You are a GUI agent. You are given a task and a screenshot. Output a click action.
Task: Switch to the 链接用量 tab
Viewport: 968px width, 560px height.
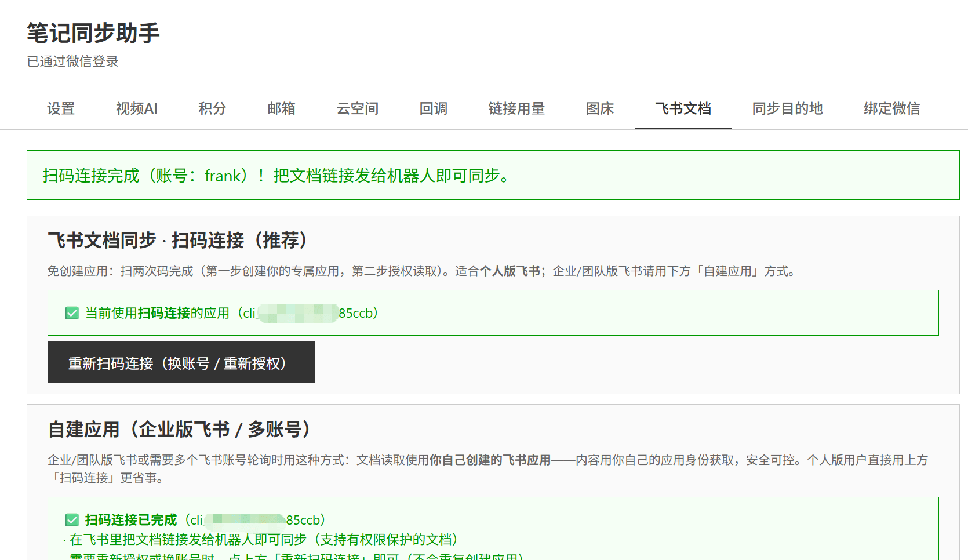517,108
